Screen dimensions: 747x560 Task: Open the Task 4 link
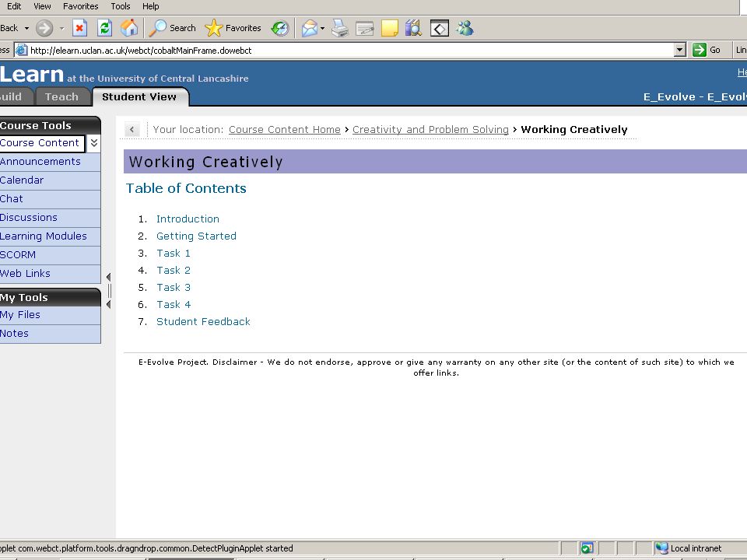[174, 305]
